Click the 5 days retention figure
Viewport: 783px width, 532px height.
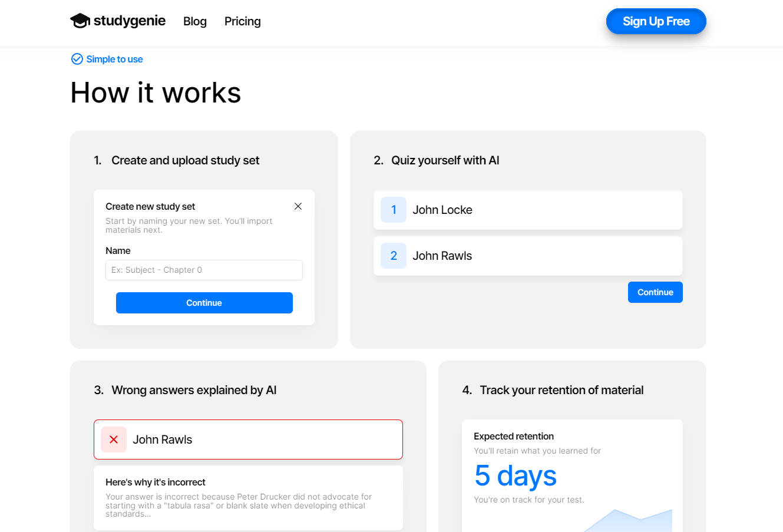[x=516, y=475]
